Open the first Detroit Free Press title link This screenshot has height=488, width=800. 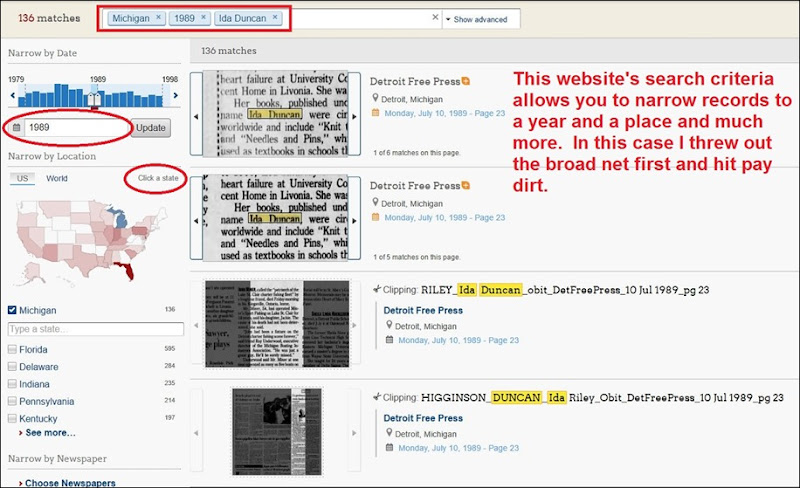point(415,82)
